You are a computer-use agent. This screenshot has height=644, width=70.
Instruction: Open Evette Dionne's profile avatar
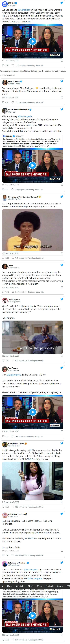pyautogui.click(x=4, y=83)
